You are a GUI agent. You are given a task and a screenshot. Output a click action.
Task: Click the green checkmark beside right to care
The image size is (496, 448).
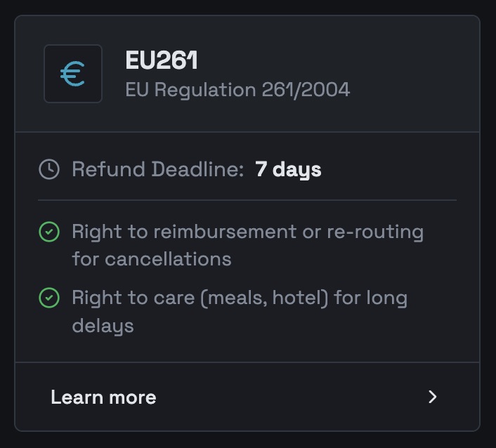[48, 298]
